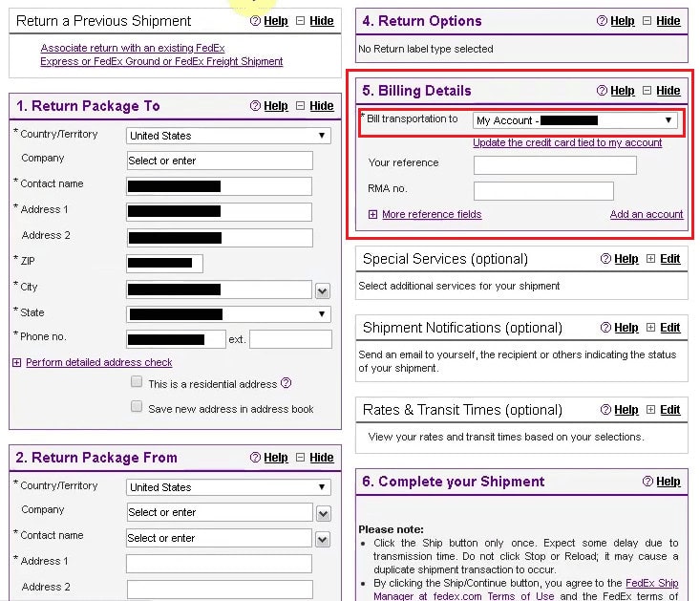Click Help icon in Return a Previous Shipment
This screenshot has width=700, height=601.
[x=255, y=21]
